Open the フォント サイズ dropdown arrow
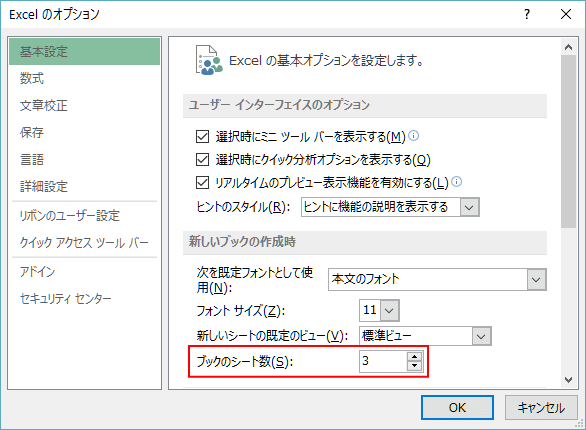Screen dimensions: 586x430 click(389, 310)
